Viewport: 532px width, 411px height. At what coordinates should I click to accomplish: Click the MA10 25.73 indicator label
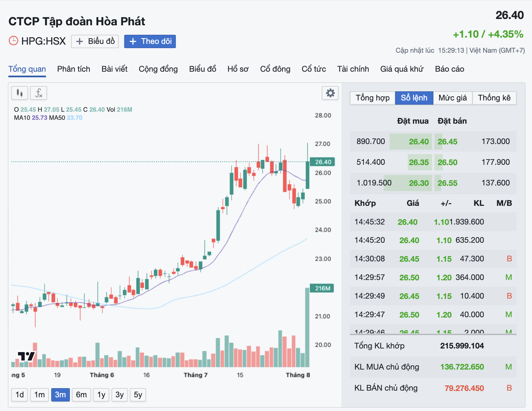(31, 118)
